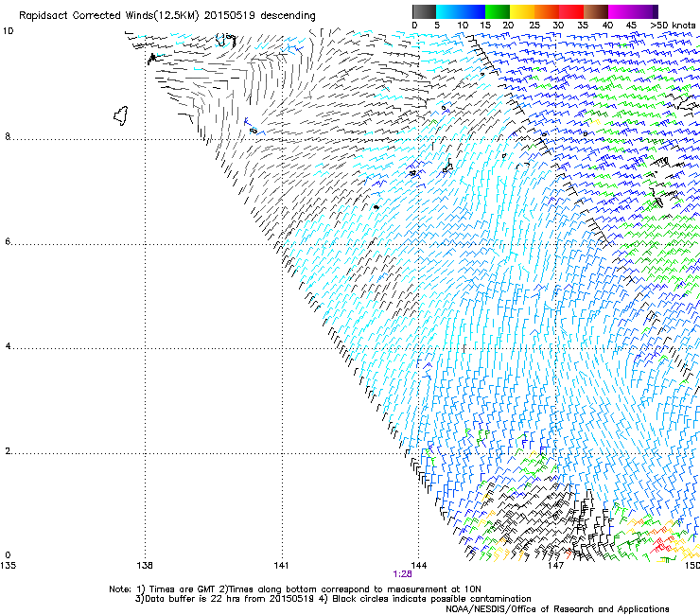Viewport: 700px width, 615px height.
Task: Click the 'Times are GMT' note line
Action: coord(295,589)
